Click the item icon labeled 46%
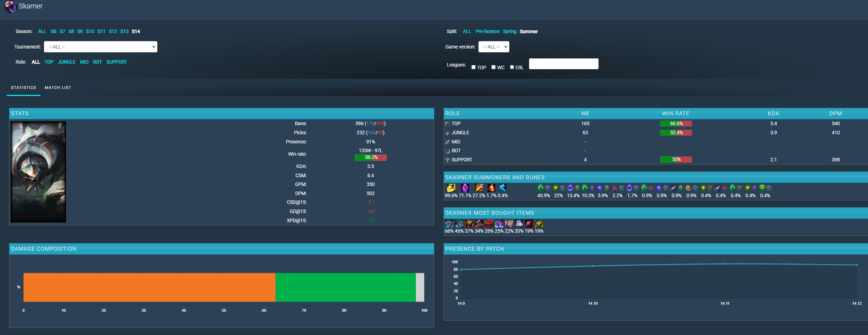868x335 pixels. click(x=459, y=224)
